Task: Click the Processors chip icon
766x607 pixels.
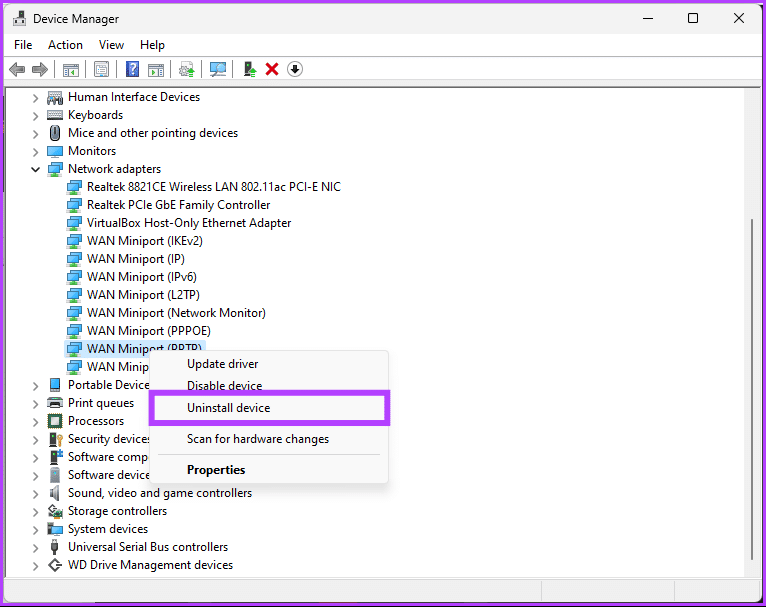Action: (55, 421)
